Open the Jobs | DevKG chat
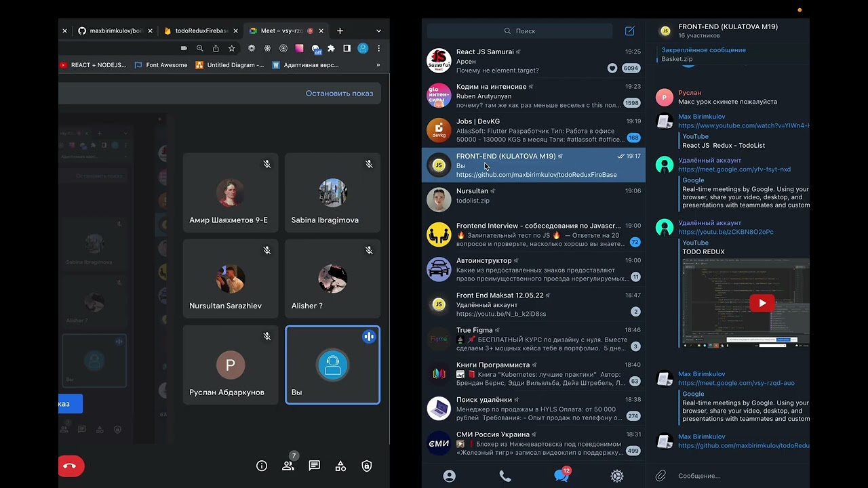This screenshot has height=488, width=868. (x=534, y=130)
